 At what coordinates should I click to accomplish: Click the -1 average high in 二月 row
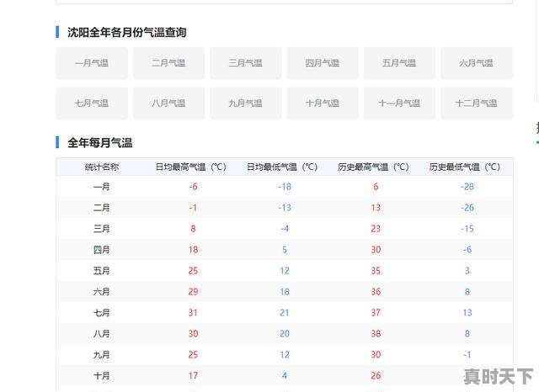[x=193, y=208]
